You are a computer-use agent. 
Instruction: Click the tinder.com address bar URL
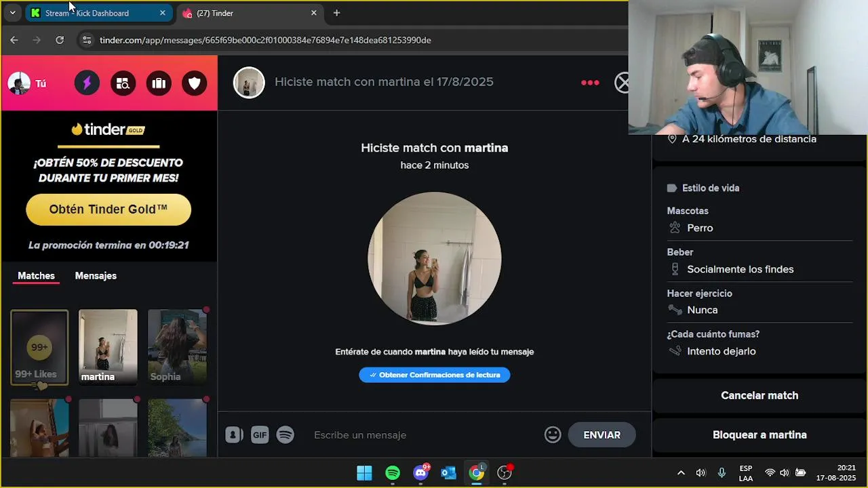[265, 40]
